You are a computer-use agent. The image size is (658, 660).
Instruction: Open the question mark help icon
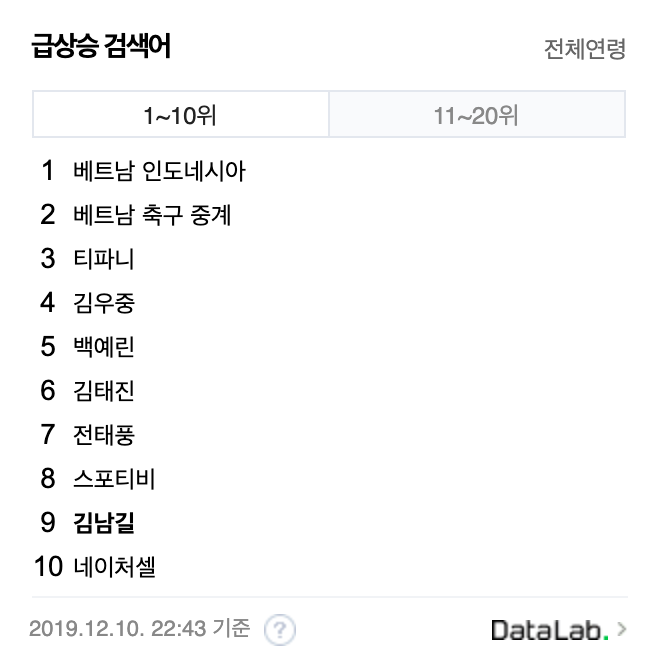point(280,630)
